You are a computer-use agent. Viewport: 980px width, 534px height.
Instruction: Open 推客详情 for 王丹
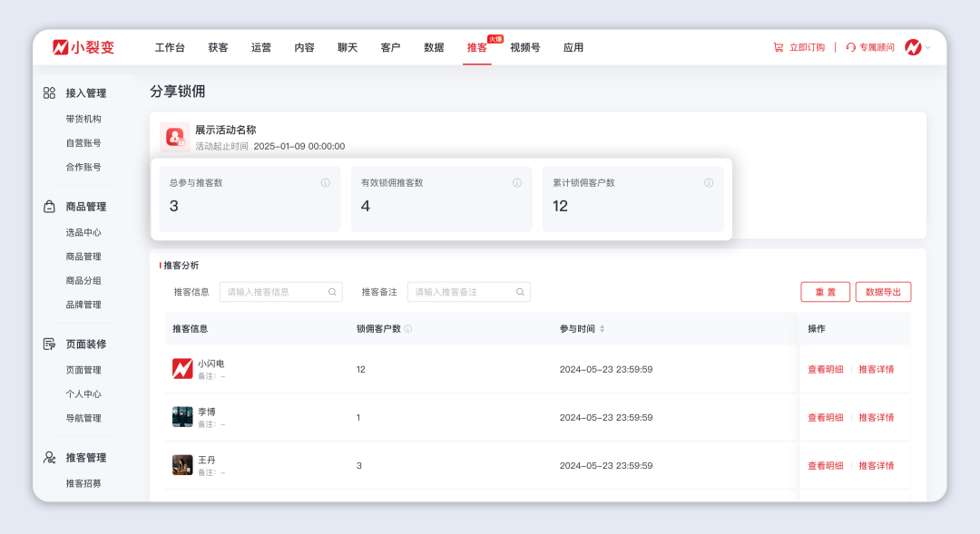[876, 466]
